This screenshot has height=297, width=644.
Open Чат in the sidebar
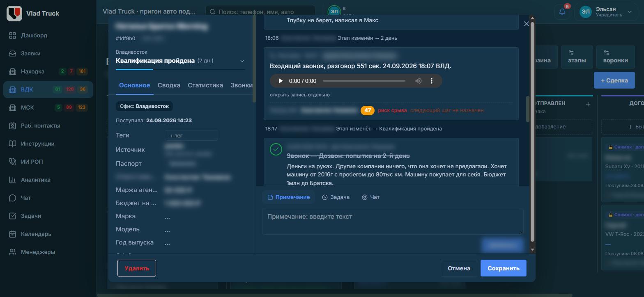tap(48, 198)
